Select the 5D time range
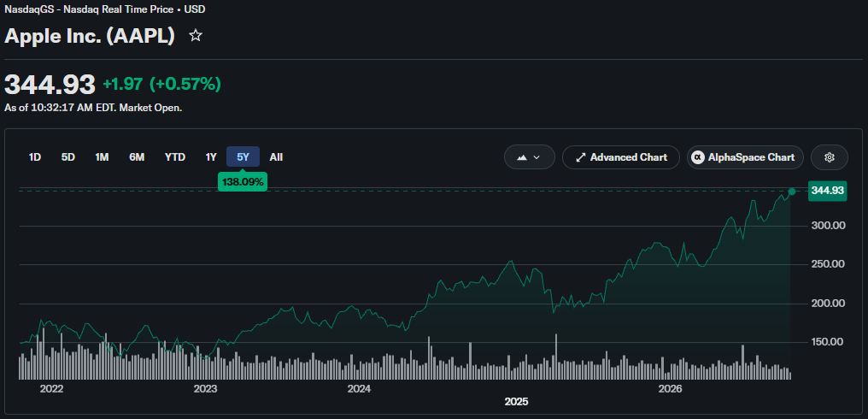This screenshot has width=868, height=419. click(68, 156)
